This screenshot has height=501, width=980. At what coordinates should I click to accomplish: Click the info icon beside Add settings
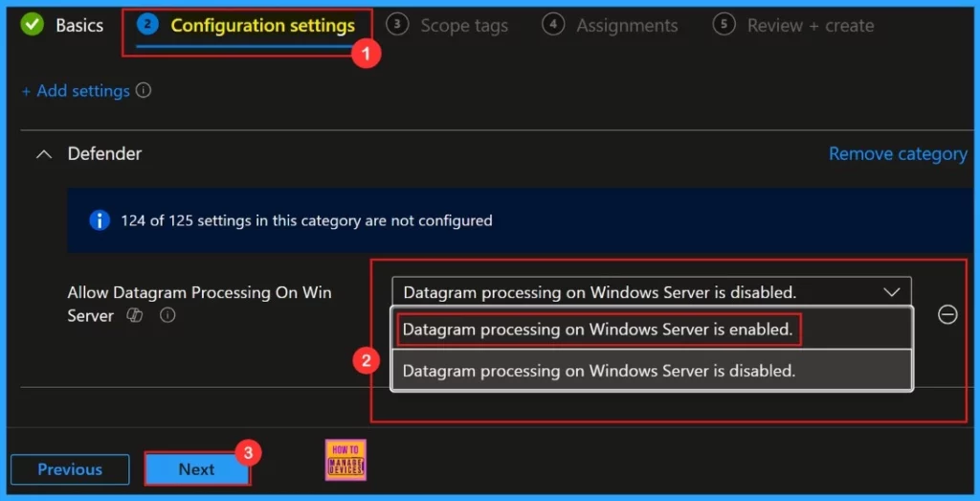coord(144,91)
